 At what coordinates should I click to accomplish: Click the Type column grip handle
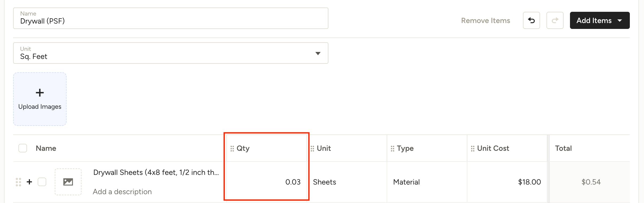coord(392,148)
